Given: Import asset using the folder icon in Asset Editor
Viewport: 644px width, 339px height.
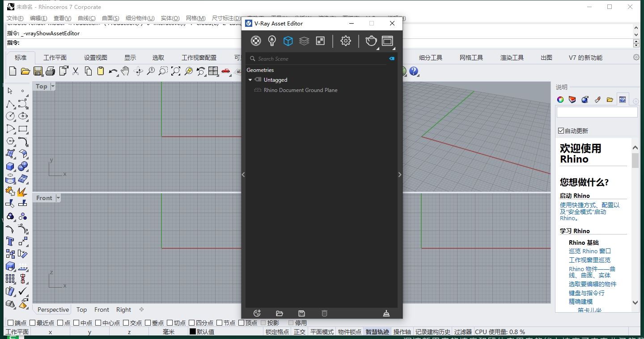Looking at the screenshot, I should click(x=280, y=313).
